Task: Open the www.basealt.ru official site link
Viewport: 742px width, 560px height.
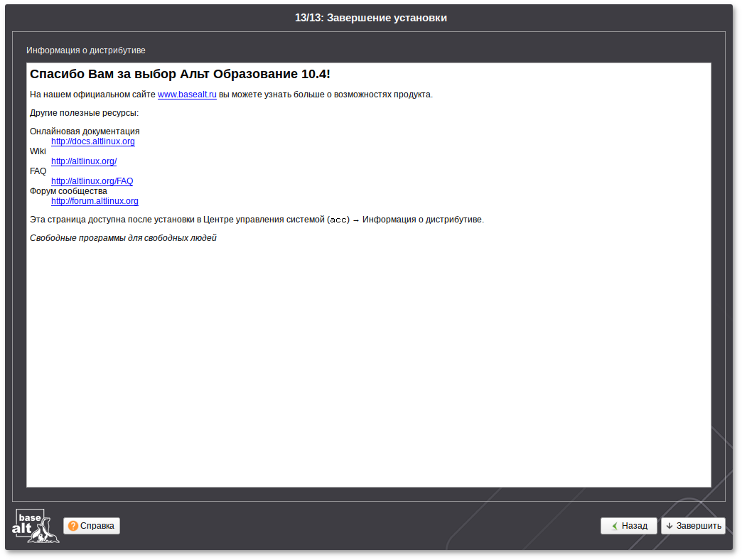Action: click(187, 95)
